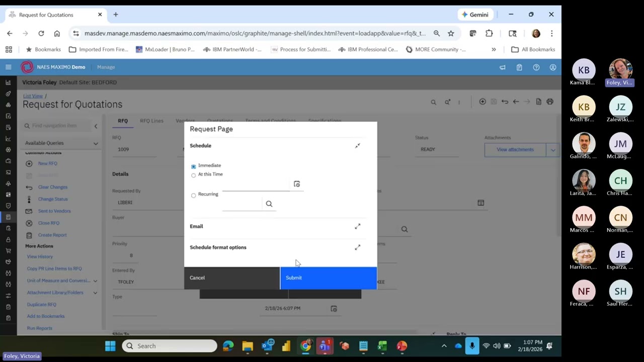Open the user profile icon in header
The height and width of the screenshot is (362, 644).
click(x=553, y=67)
